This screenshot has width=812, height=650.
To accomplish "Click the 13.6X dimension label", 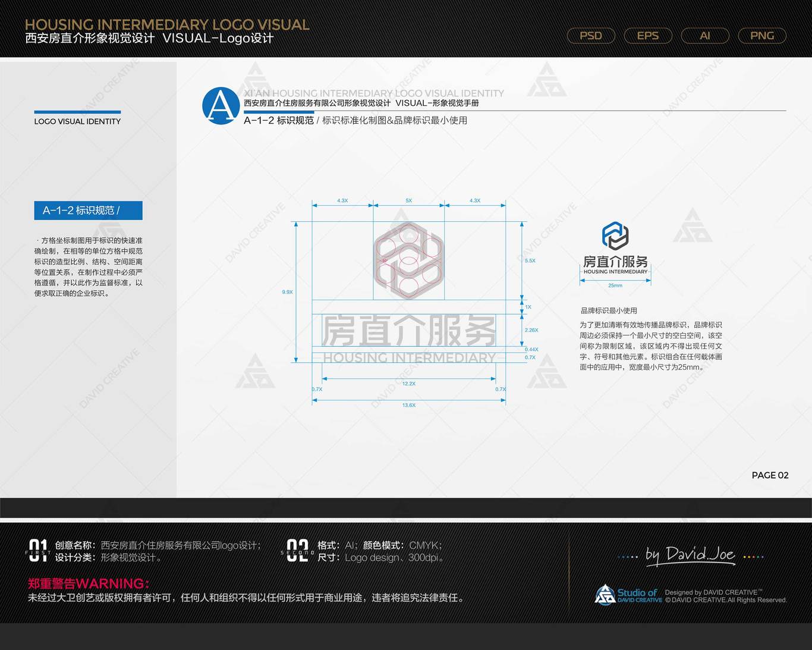I will tap(409, 405).
